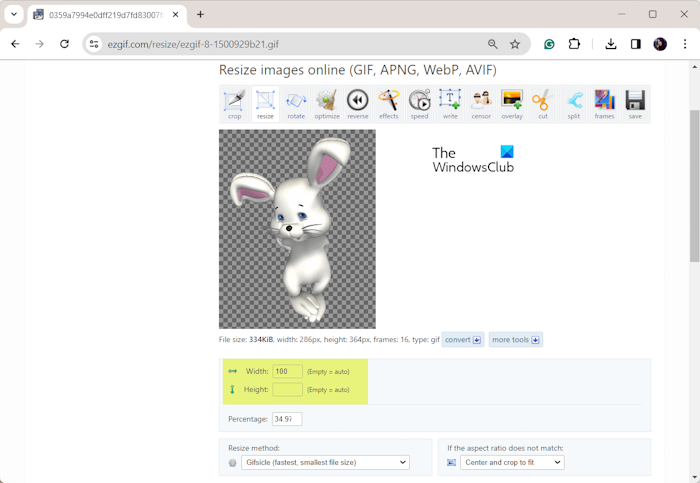
Task: Click the more tools button
Action: point(515,340)
